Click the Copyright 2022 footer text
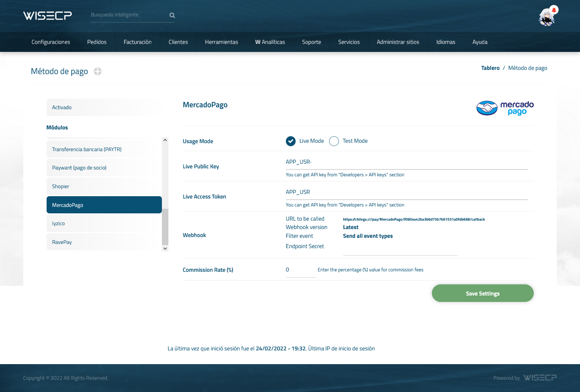Viewport: 580px width, 392px height. 66,378
